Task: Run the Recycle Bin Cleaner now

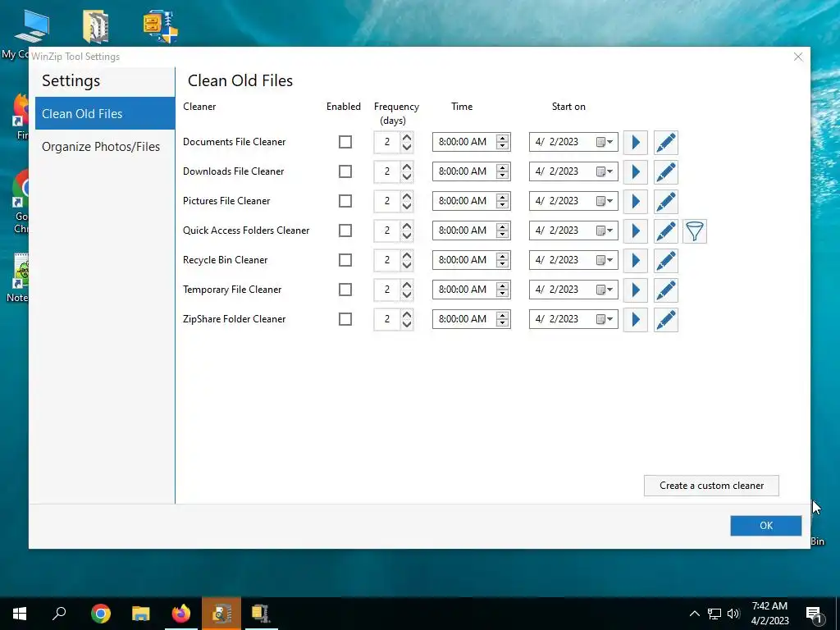Action: point(636,260)
